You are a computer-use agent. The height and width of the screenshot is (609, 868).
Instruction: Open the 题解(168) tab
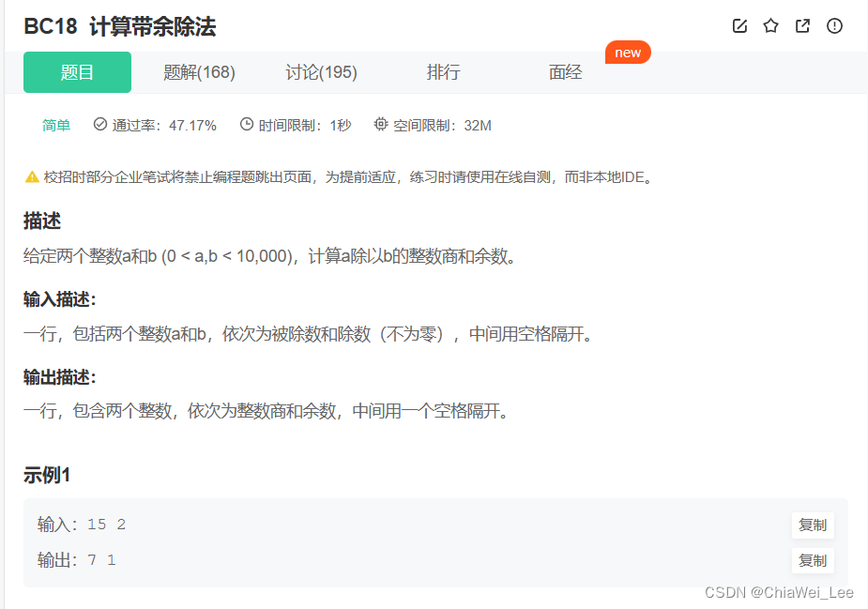tap(199, 72)
